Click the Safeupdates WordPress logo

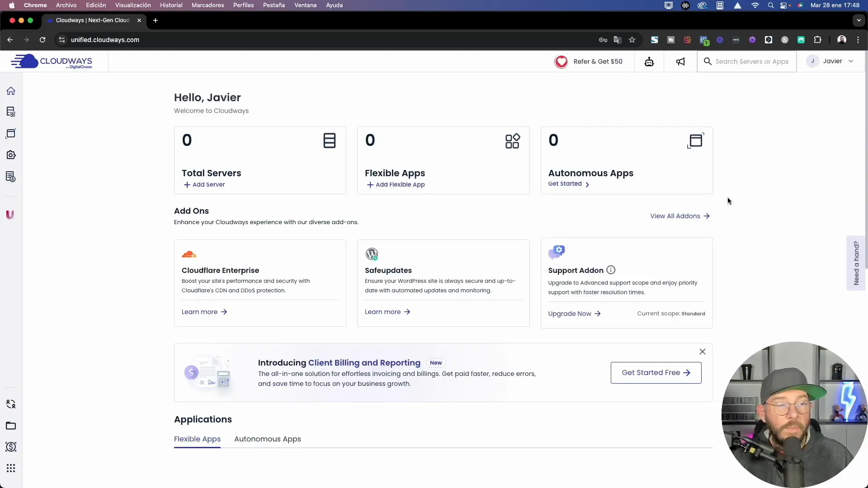(372, 254)
